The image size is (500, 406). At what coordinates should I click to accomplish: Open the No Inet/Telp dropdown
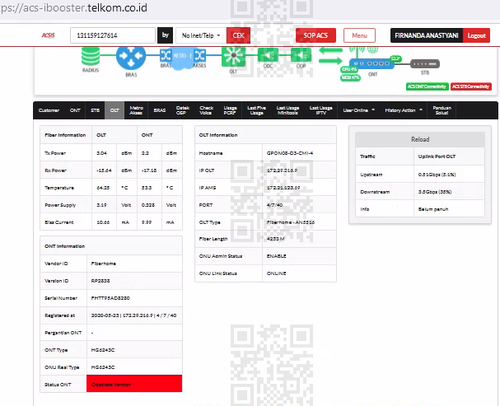coord(201,35)
